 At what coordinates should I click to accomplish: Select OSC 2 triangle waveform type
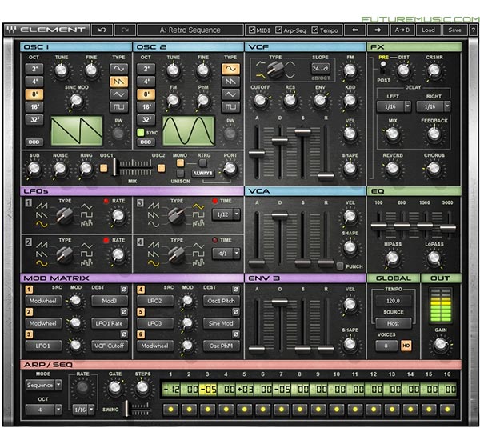pos(230,94)
